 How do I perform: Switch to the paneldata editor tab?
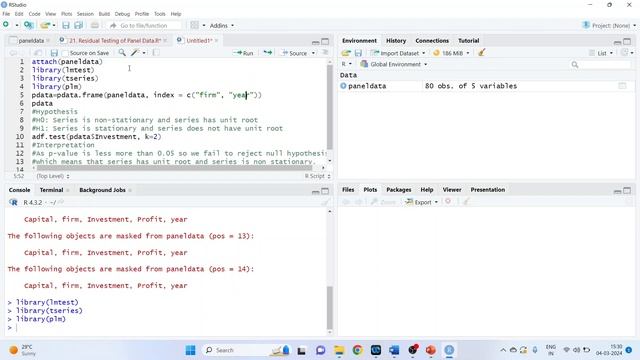tap(31, 40)
